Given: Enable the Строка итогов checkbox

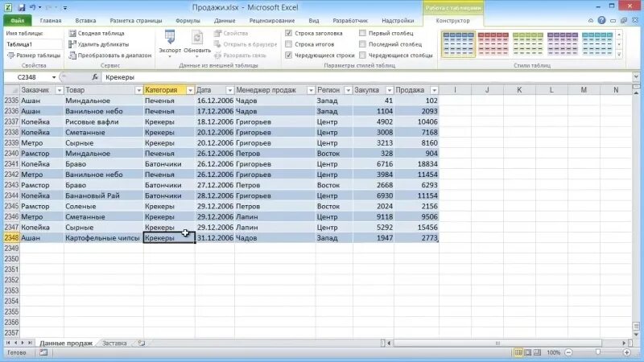Looking at the screenshot, I should (289, 44).
